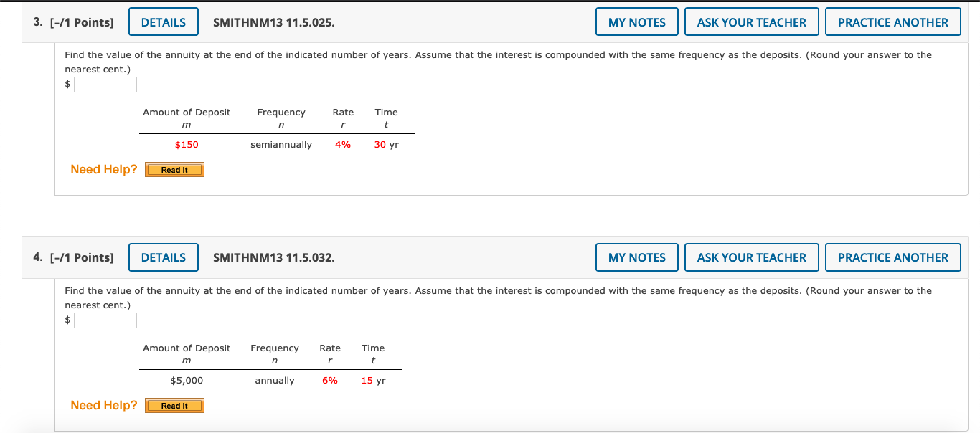Open DETAILS for question 3

[164, 22]
